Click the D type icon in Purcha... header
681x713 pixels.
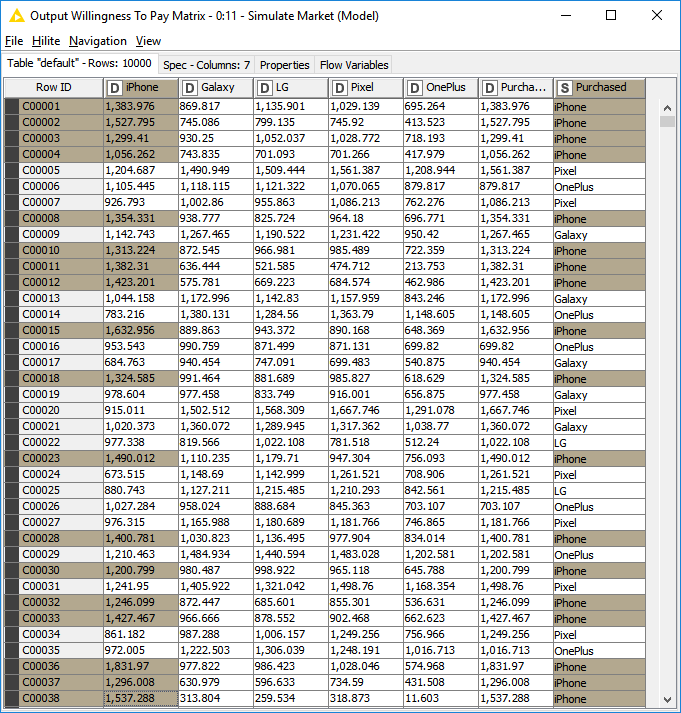tap(490, 88)
